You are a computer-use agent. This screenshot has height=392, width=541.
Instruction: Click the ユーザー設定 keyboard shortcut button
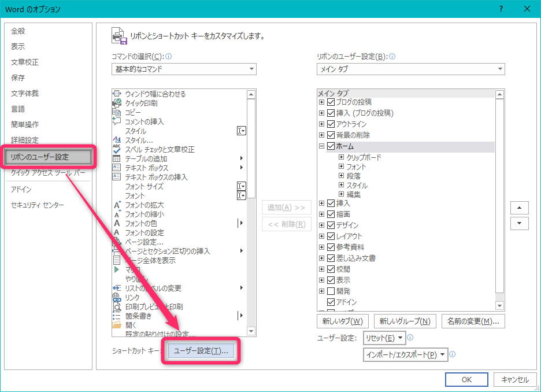pyautogui.click(x=201, y=351)
